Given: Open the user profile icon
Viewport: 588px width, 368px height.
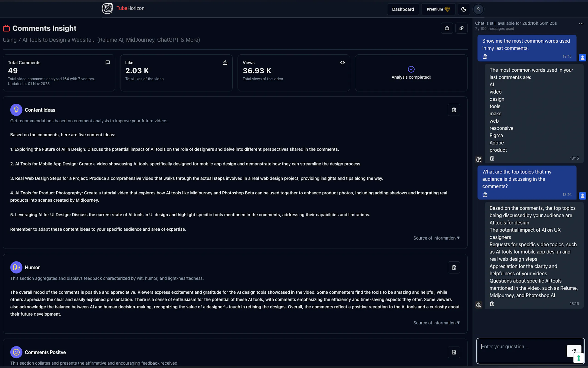Looking at the screenshot, I should coord(478,9).
